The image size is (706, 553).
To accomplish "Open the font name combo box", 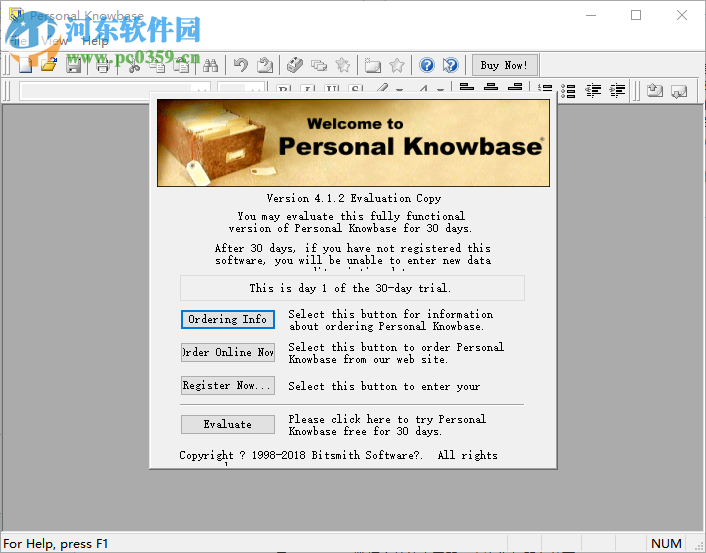I will click(x=115, y=91).
